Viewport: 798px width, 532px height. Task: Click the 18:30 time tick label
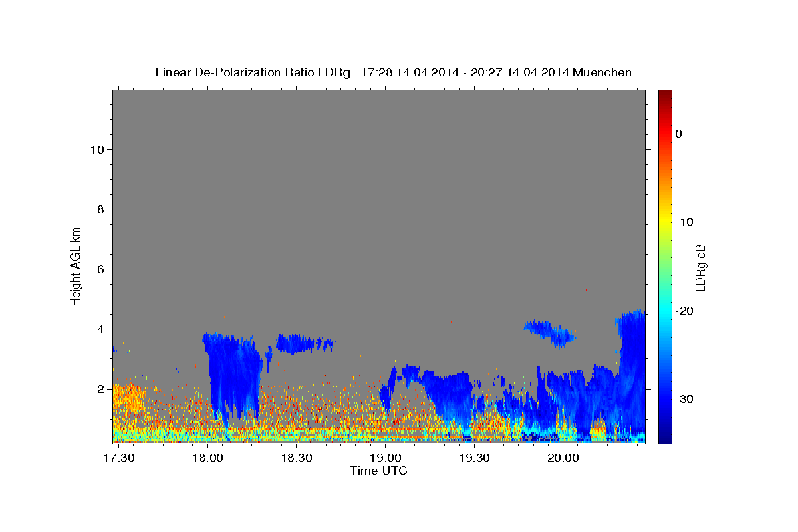tap(297, 458)
